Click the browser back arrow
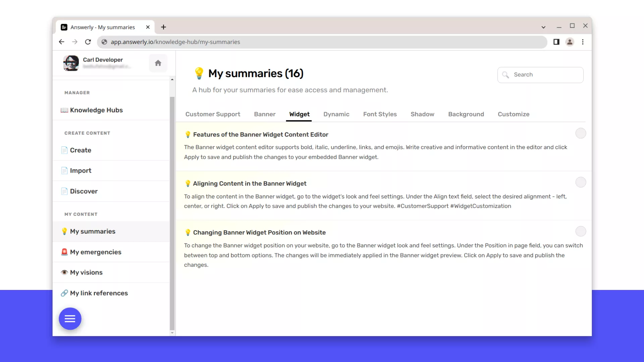 click(61, 42)
